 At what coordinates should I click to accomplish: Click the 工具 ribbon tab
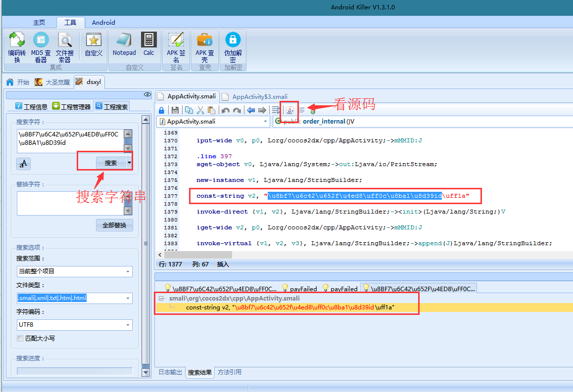(x=70, y=23)
